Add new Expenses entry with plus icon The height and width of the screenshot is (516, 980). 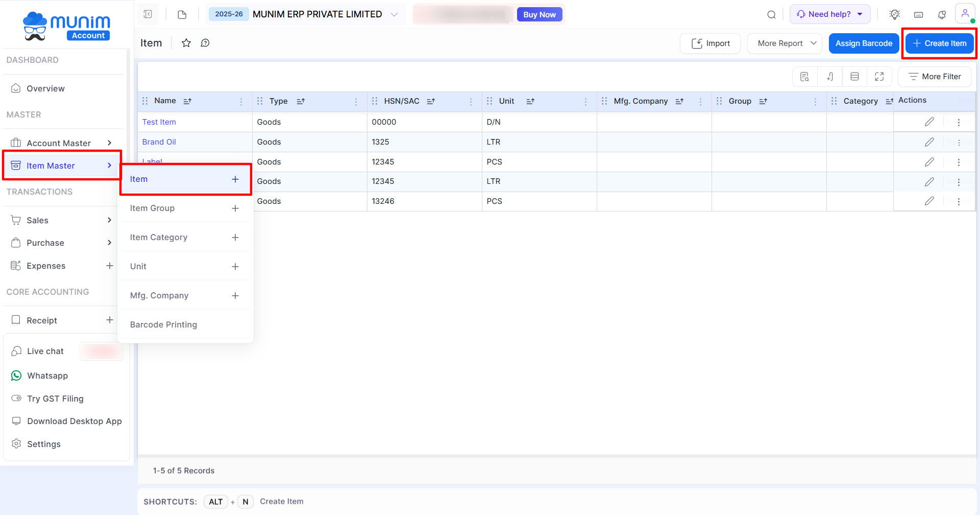tap(110, 266)
